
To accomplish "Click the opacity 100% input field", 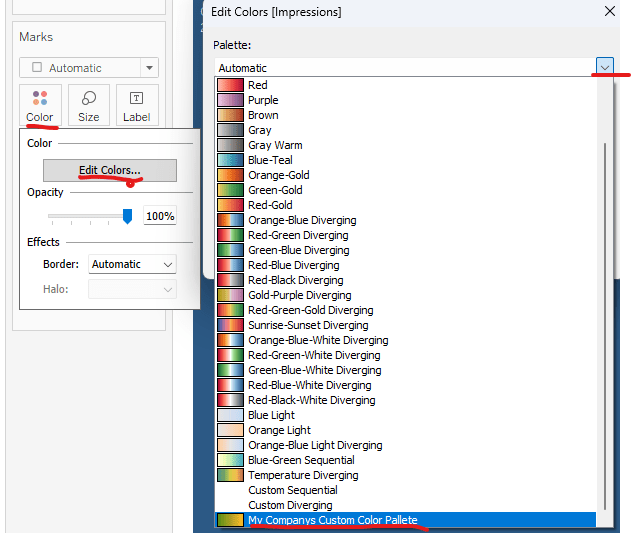I will [159, 216].
